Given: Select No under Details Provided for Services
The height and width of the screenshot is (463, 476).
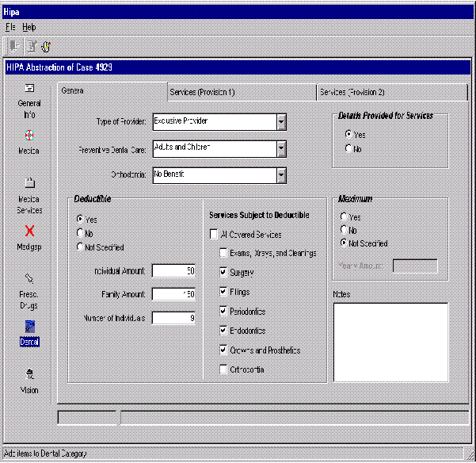Looking at the screenshot, I should tap(348, 148).
